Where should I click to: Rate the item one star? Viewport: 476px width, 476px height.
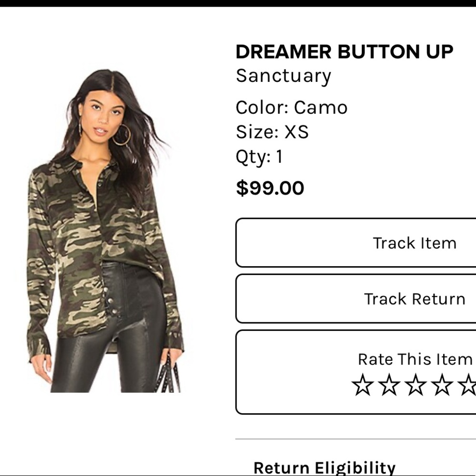[x=362, y=385]
